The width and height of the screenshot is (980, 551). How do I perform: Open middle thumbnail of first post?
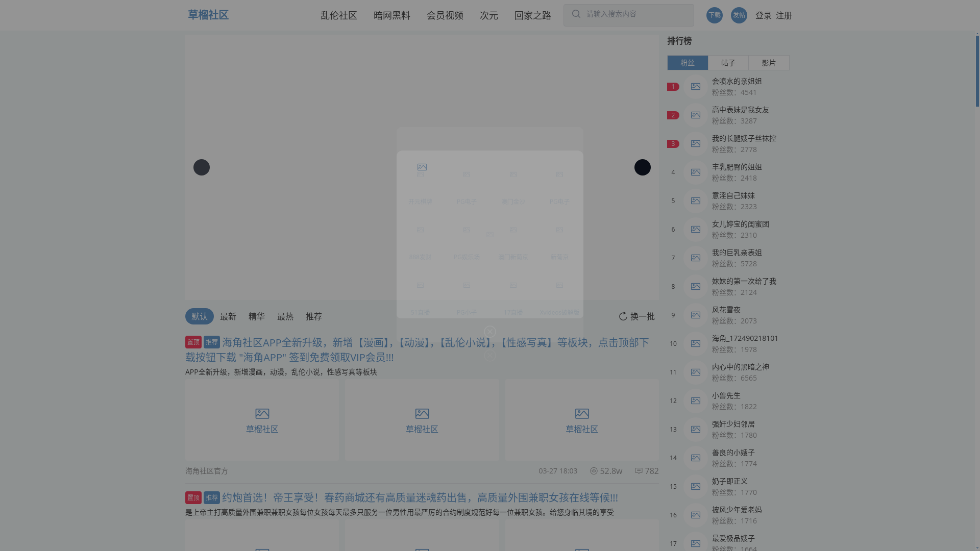(422, 420)
